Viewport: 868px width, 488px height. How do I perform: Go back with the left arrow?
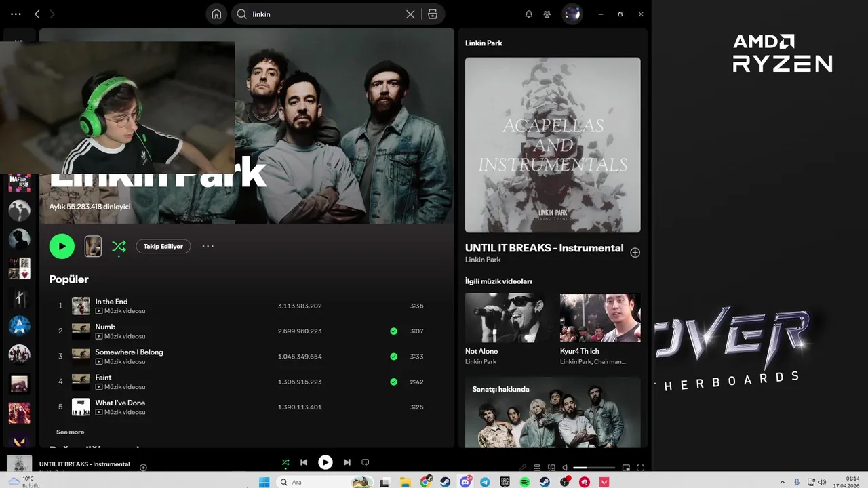tap(37, 14)
